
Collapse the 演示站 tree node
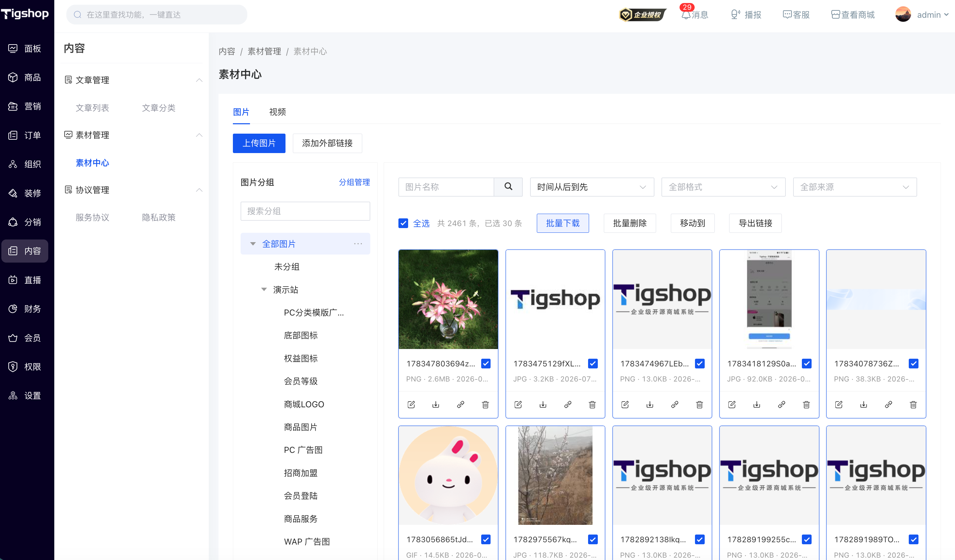[264, 289]
